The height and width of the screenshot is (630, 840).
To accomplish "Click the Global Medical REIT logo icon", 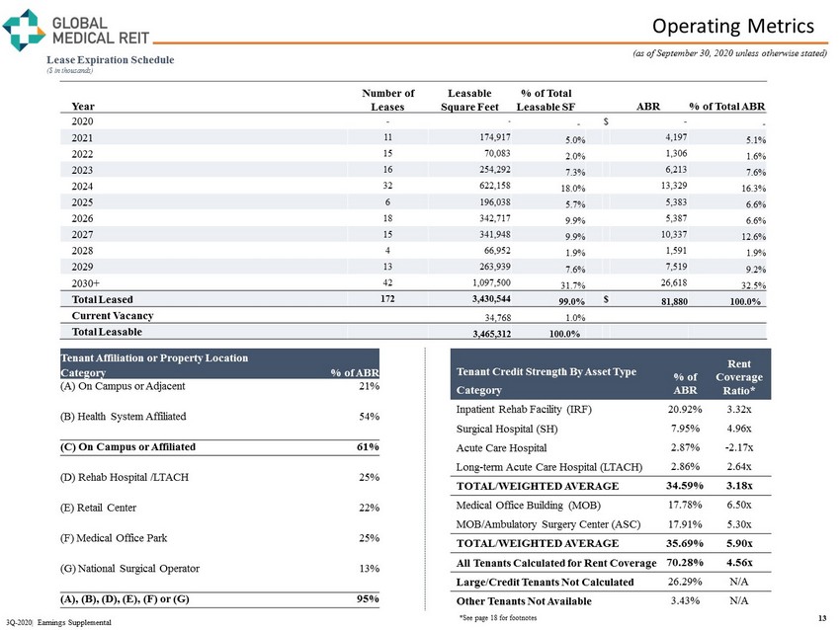I will click(24, 31).
